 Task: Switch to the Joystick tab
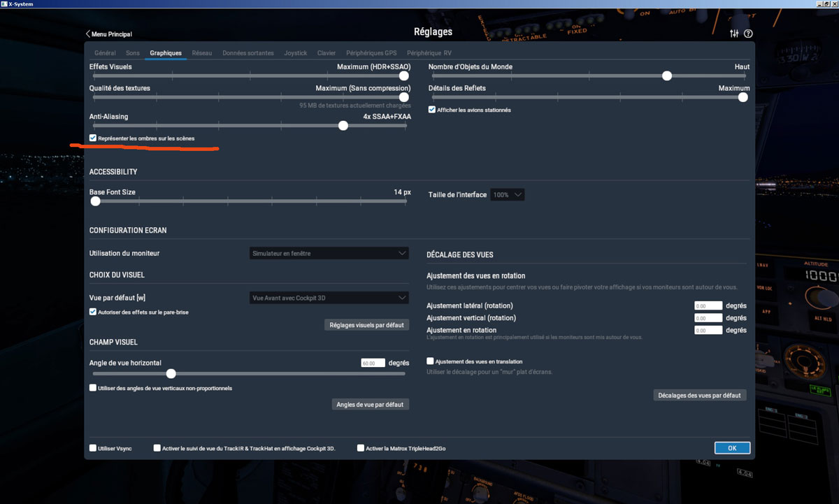pyautogui.click(x=295, y=52)
